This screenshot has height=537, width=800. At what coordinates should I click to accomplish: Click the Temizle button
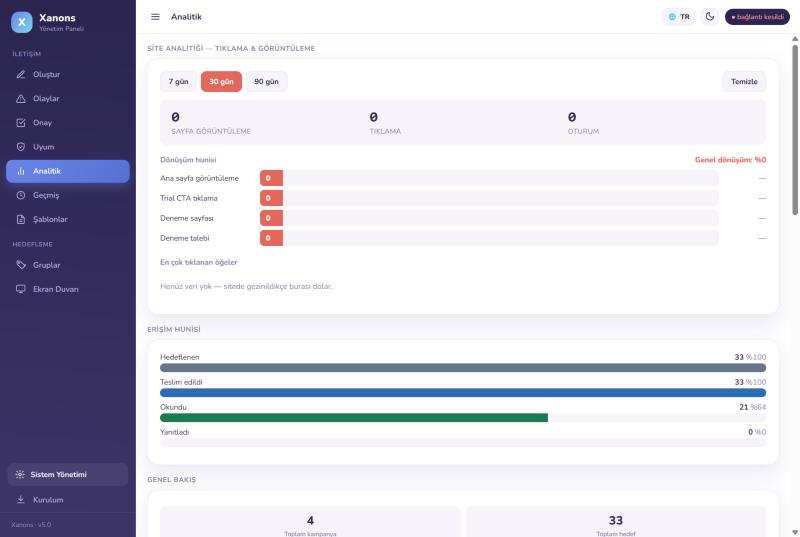point(744,82)
